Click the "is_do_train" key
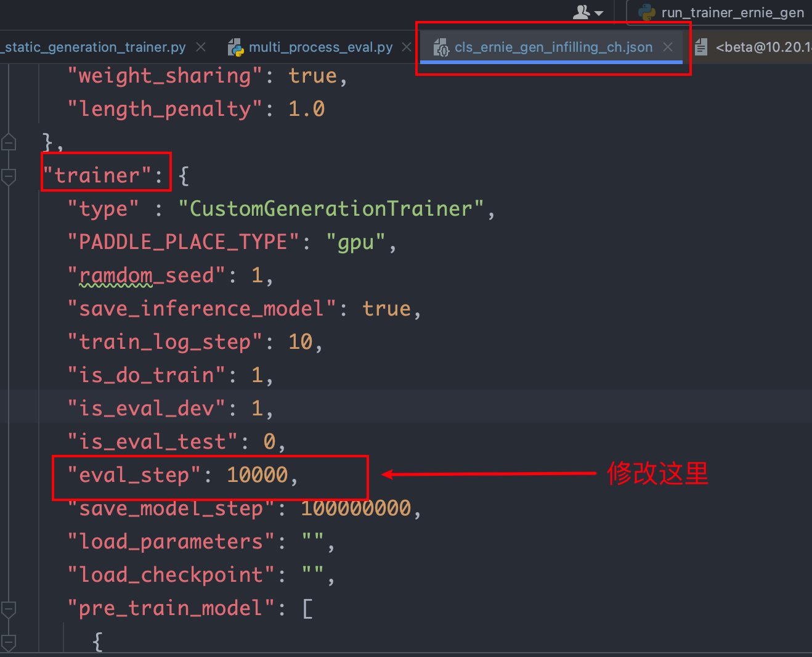The width and height of the screenshot is (812, 657). tap(147, 375)
